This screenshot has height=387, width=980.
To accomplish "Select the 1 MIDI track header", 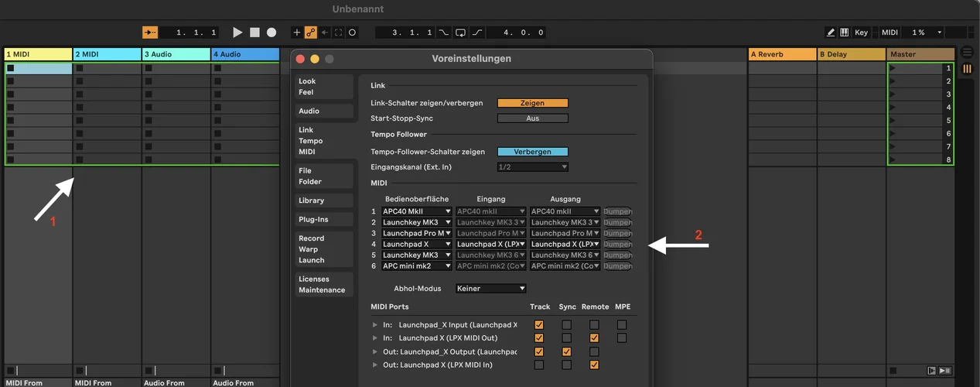I will tap(38, 54).
